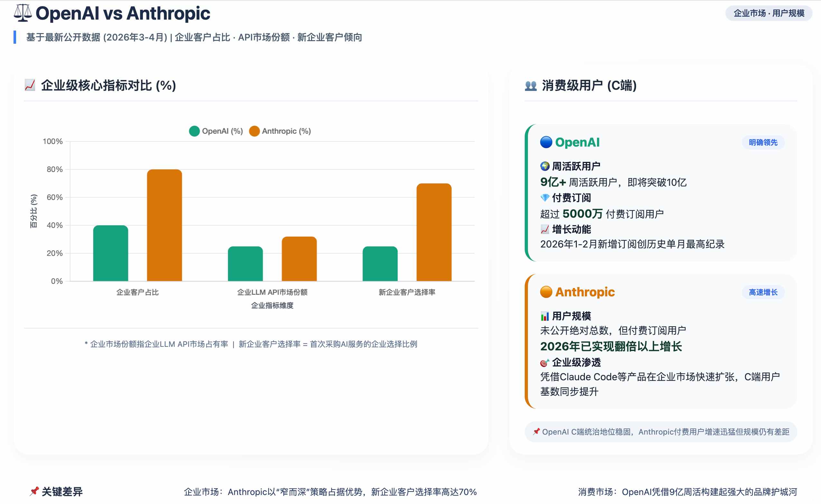This screenshot has width=821, height=504.
Task: Click the blue circle icon before OpenAI
Action: click(x=546, y=142)
